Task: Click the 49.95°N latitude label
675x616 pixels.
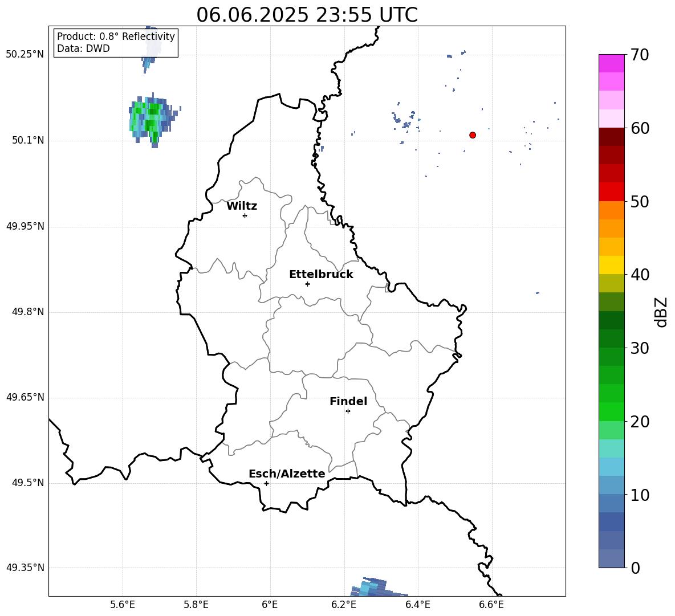Action: point(25,226)
